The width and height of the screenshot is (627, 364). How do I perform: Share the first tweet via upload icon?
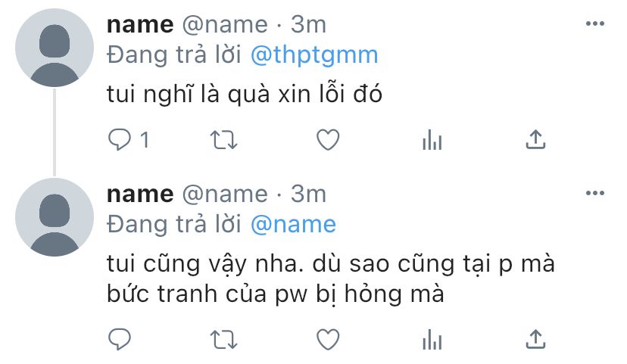(x=535, y=139)
